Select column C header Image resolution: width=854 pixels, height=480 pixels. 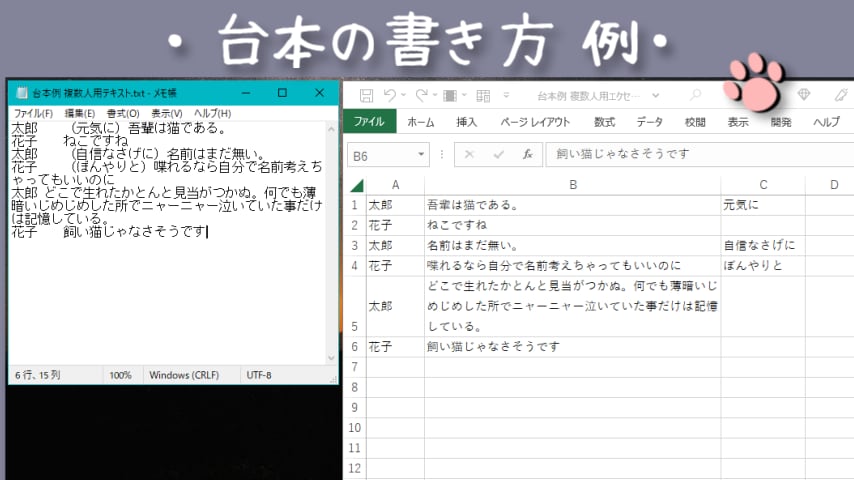point(763,185)
